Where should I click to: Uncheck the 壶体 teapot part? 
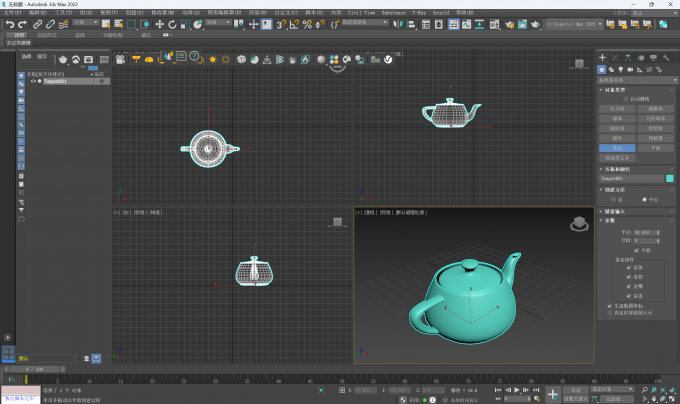tap(628, 267)
